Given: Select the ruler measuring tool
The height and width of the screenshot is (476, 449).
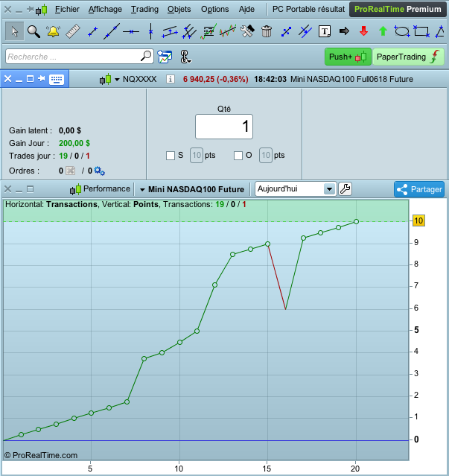Looking at the screenshot, I should coord(73,31).
